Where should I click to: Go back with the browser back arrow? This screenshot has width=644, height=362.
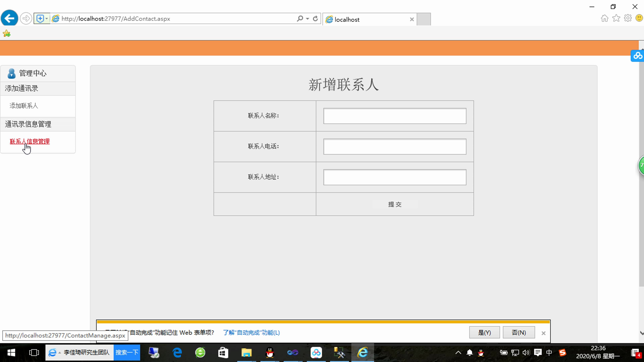point(10,18)
